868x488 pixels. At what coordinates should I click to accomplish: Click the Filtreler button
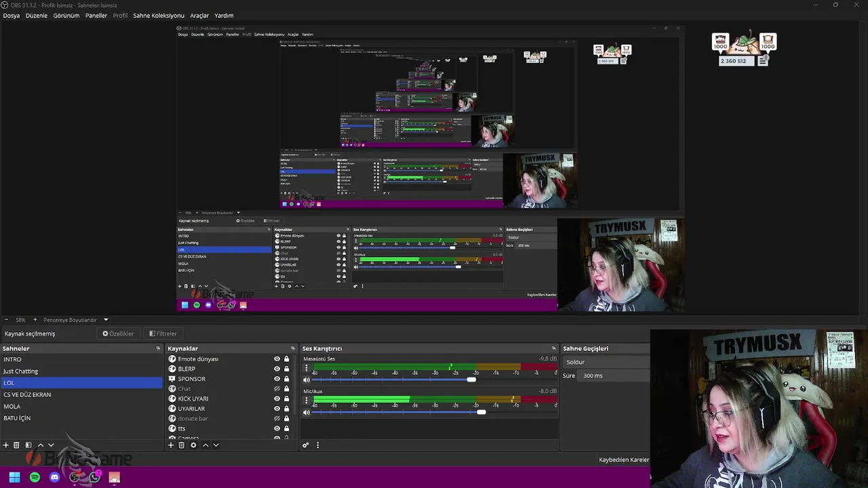[163, 333]
